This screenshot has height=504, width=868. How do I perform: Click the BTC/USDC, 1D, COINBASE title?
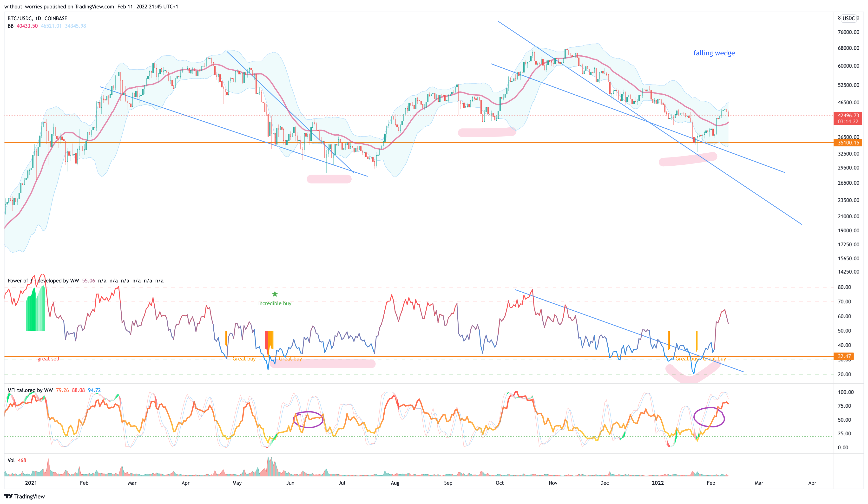[37, 18]
